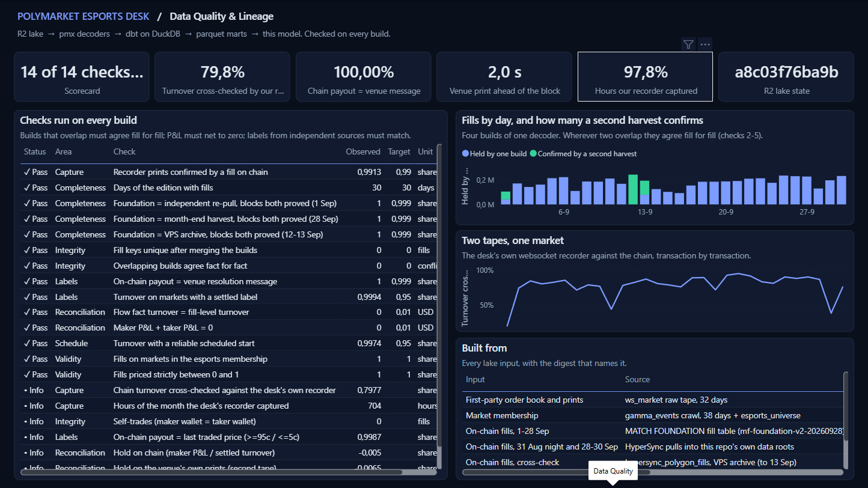The width and height of the screenshot is (868, 488).
Task: Select 'First-party order book and prints' input row
Action: [x=653, y=400]
